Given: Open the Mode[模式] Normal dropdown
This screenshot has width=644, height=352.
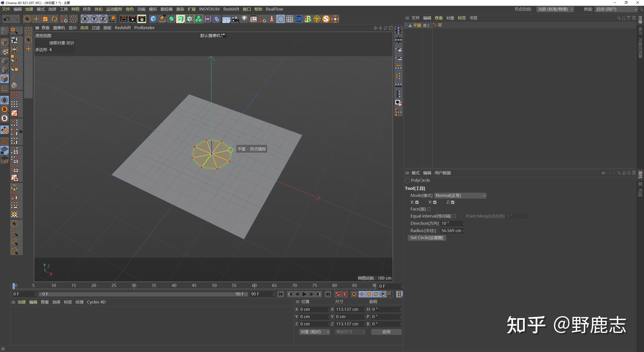Looking at the screenshot, I should [x=460, y=196].
